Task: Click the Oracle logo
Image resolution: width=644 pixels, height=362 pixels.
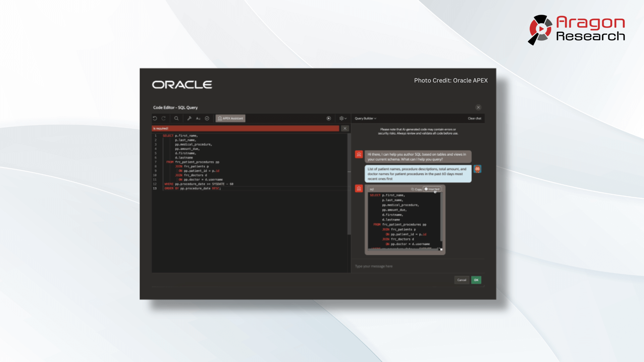Action: (x=182, y=85)
